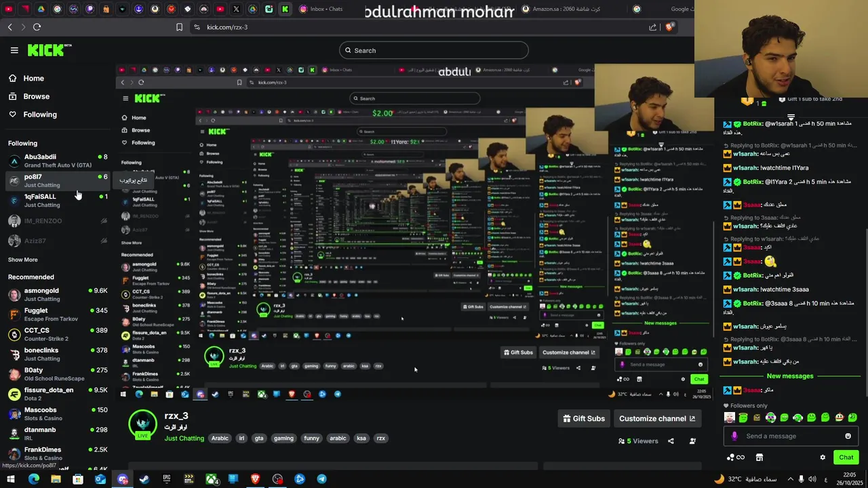Open chat settings gear
Image resolution: width=868 pixels, height=488 pixels.
[823, 457]
